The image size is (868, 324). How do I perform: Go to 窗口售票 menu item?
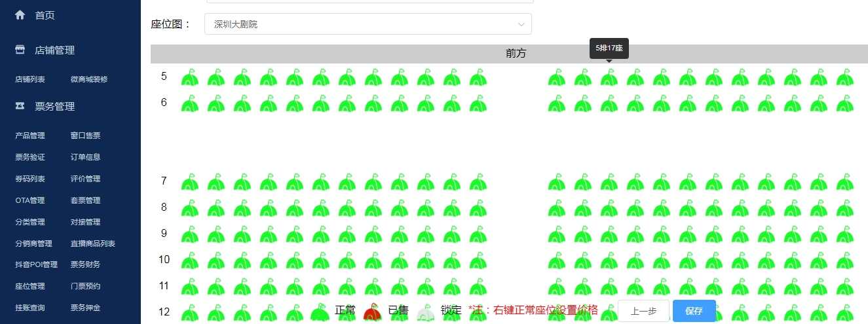click(x=85, y=135)
